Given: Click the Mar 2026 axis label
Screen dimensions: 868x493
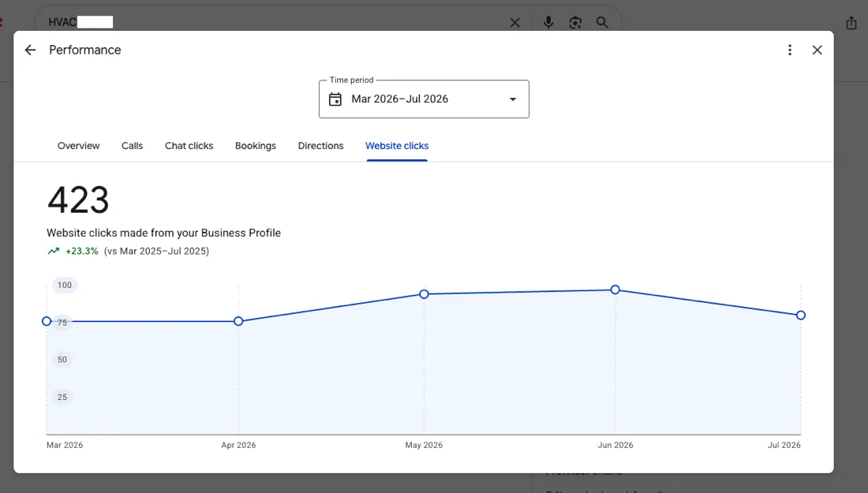Looking at the screenshot, I should tap(65, 445).
